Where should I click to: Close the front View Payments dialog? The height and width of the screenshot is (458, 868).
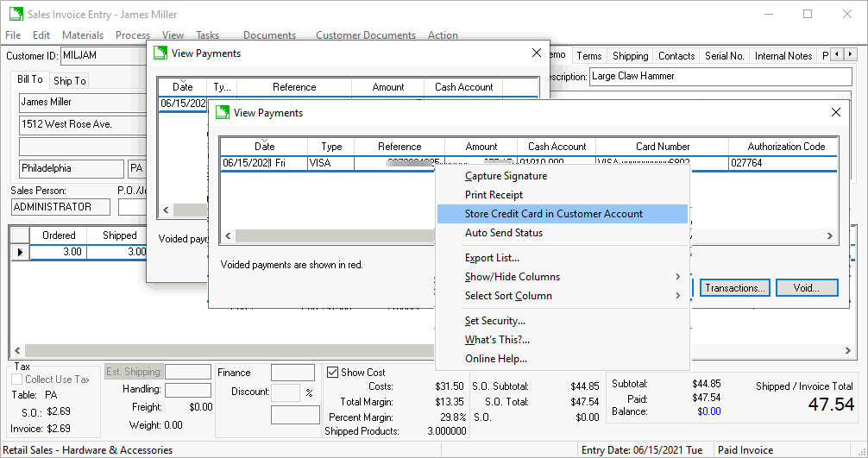tap(835, 112)
